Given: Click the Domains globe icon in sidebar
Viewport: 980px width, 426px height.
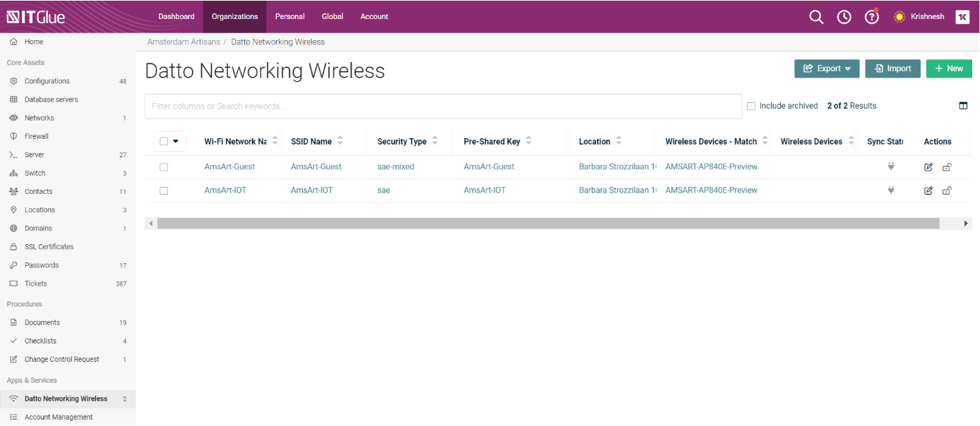Looking at the screenshot, I should pos(13,229).
